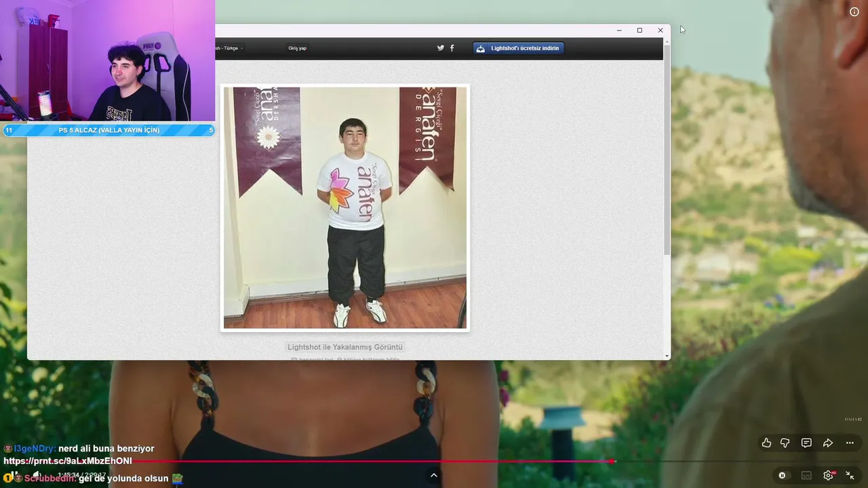
Task: Open the captured Lightshot screenshot image
Action: [x=345, y=207]
